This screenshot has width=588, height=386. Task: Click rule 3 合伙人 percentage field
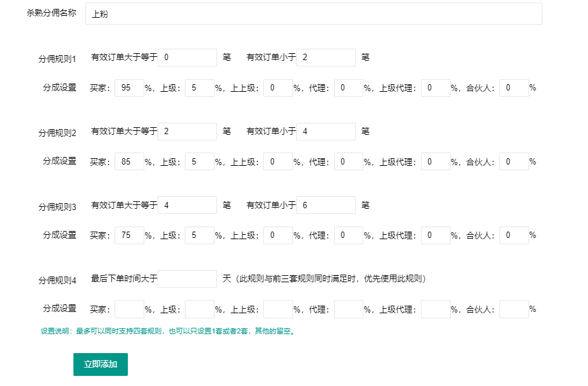click(x=514, y=235)
